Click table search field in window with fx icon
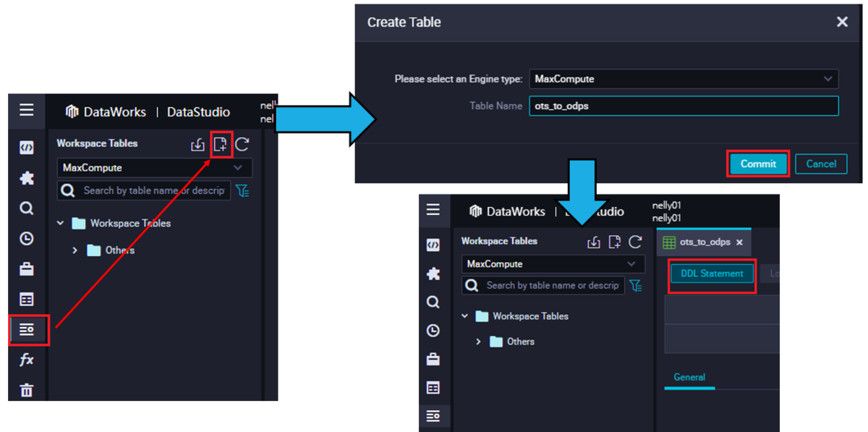The image size is (868, 432). point(144,190)
